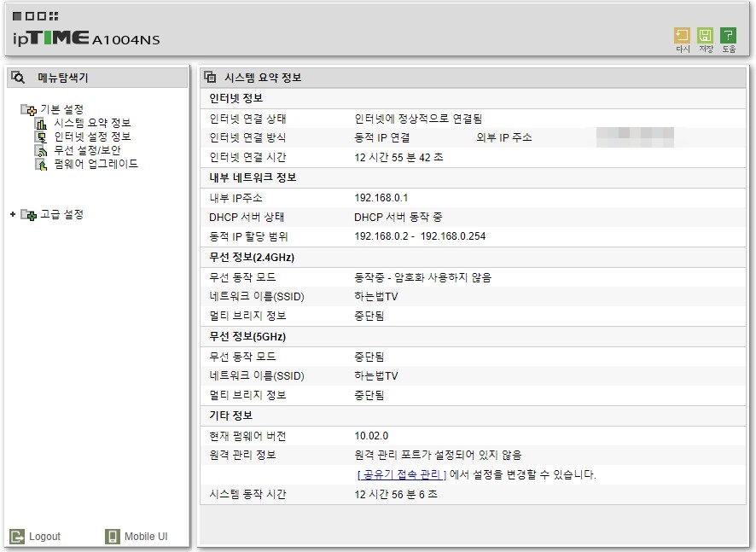Click the value DHCP 서버 동작 중
756x552 pixels.
click(398, 217)
